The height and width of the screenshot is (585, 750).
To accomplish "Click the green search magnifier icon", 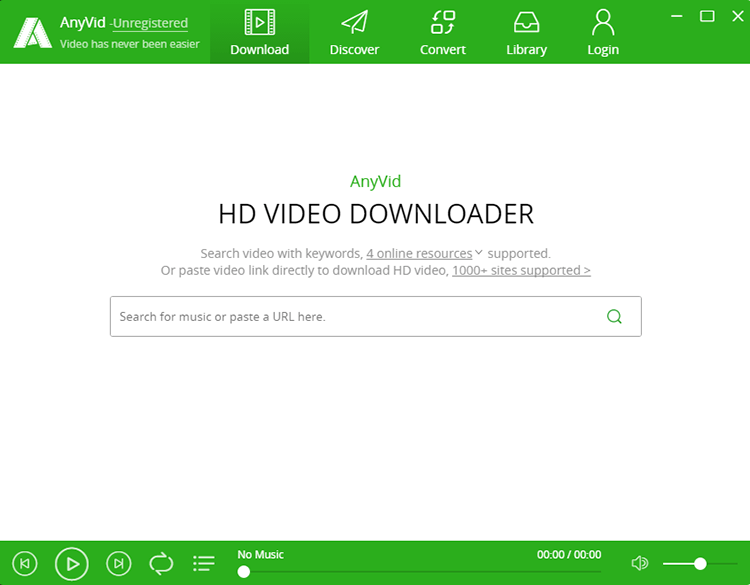I will [614, 316].
